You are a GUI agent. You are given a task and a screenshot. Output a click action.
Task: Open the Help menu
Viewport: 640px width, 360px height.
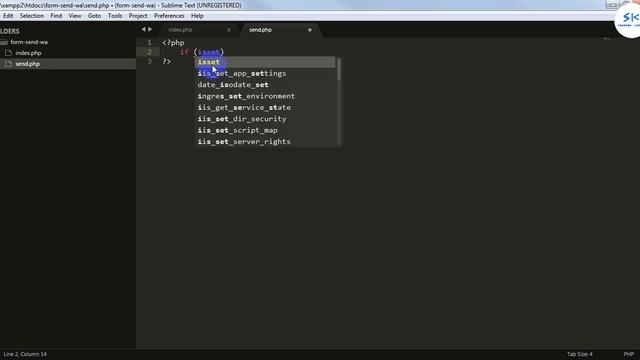[x=197, y=16]
